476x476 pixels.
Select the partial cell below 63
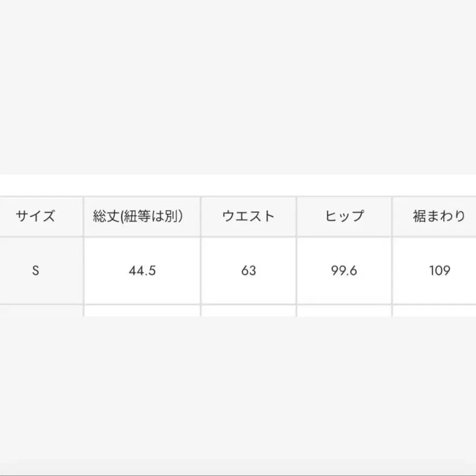point(248,311)
